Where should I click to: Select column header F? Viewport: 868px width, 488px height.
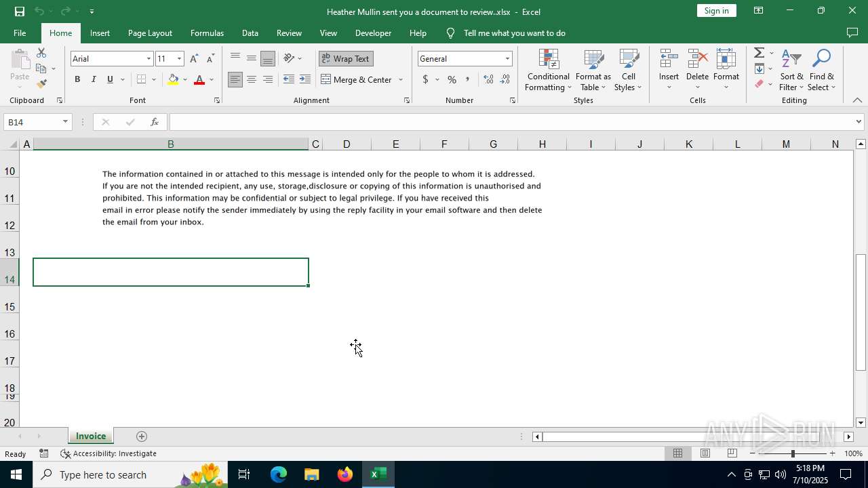(x=444, y=144)
